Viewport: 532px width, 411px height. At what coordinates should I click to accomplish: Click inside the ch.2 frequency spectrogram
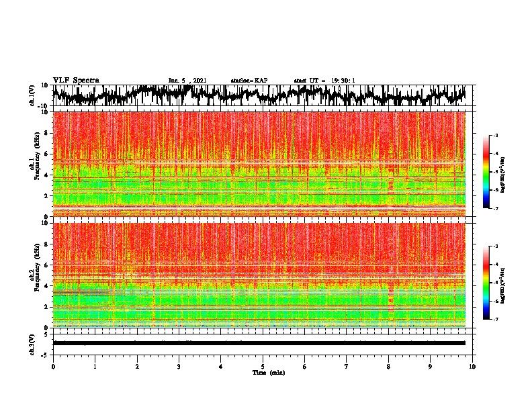(x=259, y=275)
